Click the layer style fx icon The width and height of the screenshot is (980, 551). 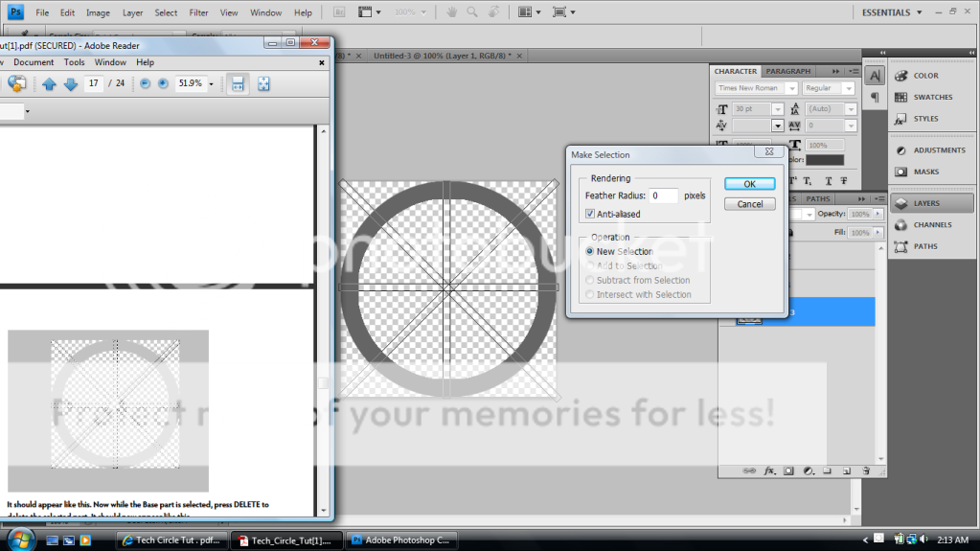(768, 471)
